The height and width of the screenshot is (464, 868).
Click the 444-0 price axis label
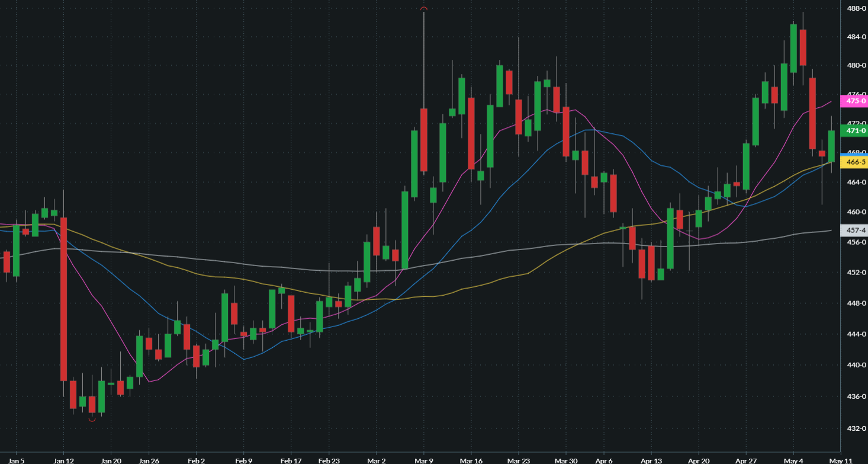coord(856,334)
